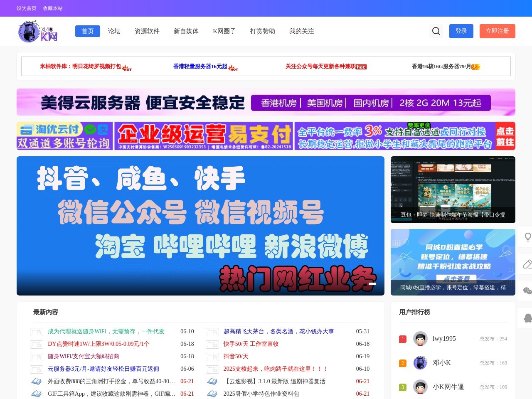Open the search magnifier icon

(436, 31)
